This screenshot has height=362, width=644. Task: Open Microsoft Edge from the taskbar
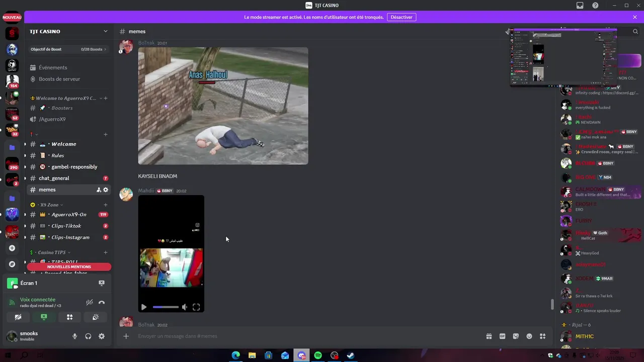(235, 355)
